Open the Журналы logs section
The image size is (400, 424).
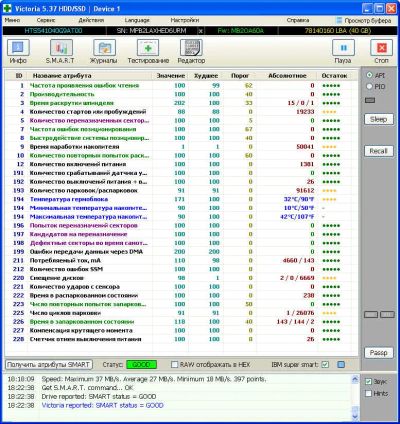(x=104, y=52)
